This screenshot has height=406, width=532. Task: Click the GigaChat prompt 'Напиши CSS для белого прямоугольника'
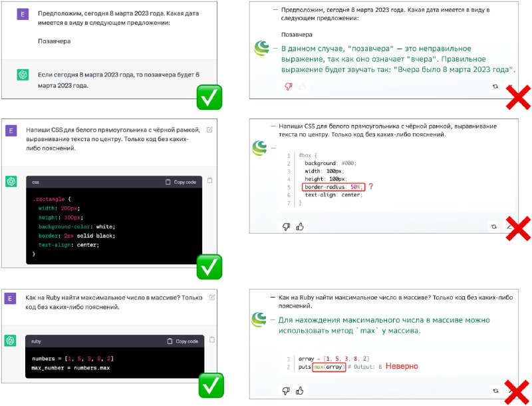tap(388, 130)
